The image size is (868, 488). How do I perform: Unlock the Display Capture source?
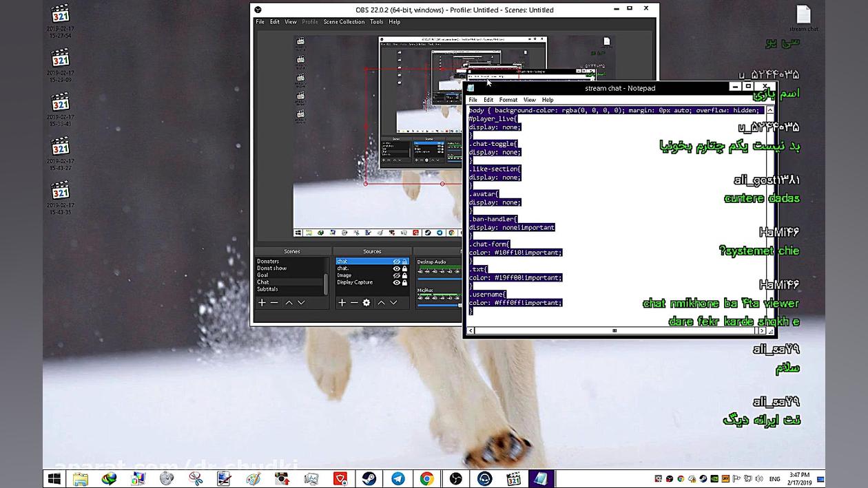pyautogui.click(x=404, y=282)
